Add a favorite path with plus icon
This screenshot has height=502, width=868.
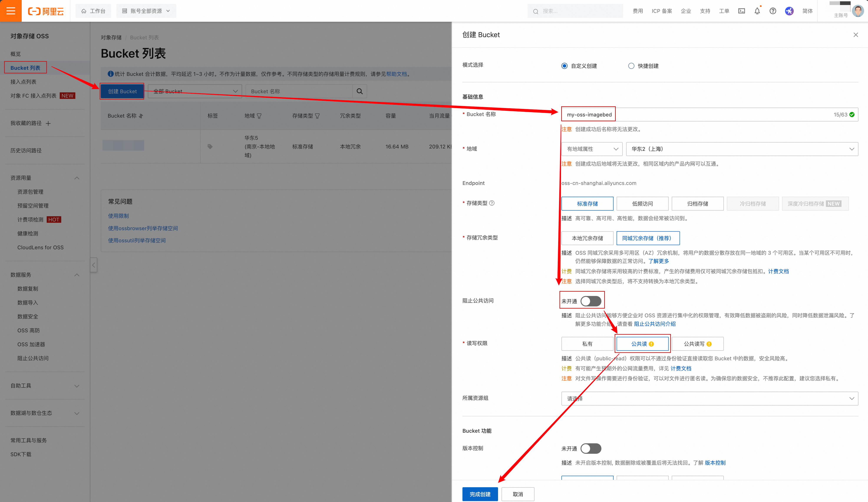click(48, 123)
